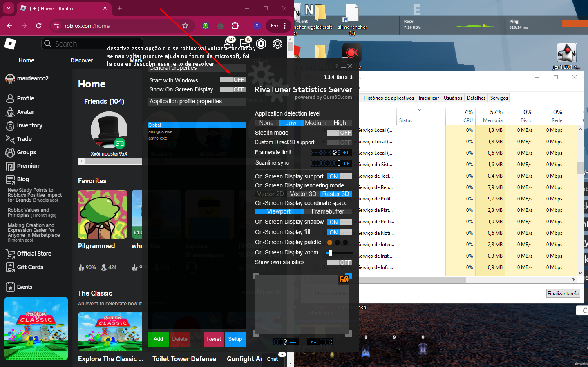588x367 pixels.
Task: Set Application detection level to None
Action: pyautogui.click(x=266, y=123)
